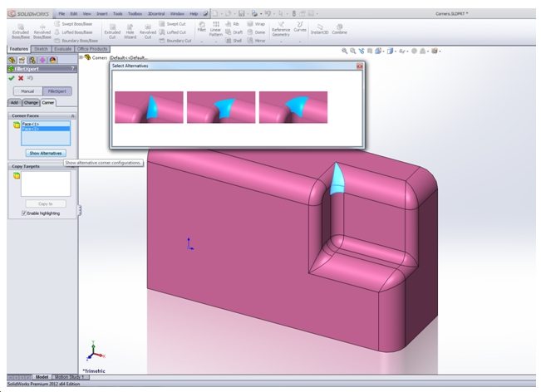The image size is (541, 392).
Task: Click the green checkmark to accept FilletXpert
Action: click(12, 78)
